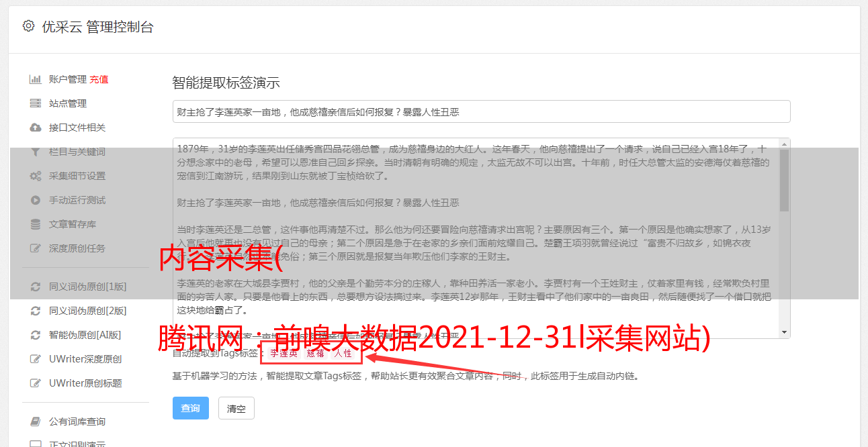This screenshot has height=447, width=868.
Task: Click the blue 查询 button
Action: tap(191, 408)
